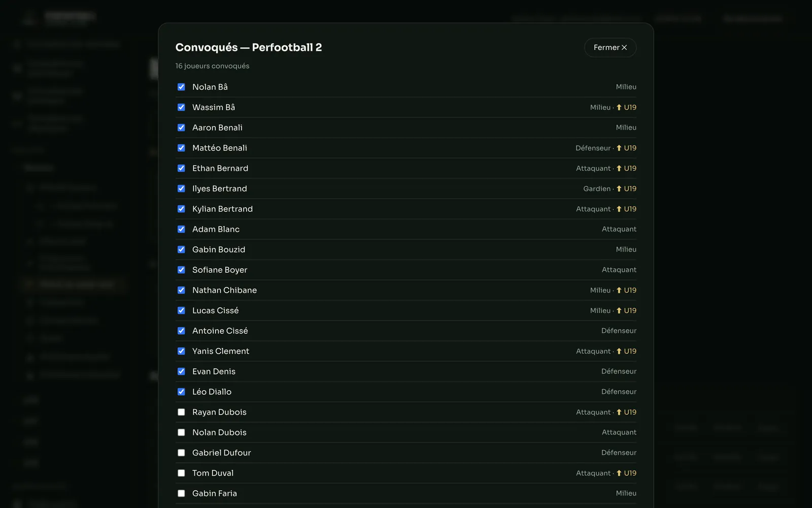Tick the Nolan Dubois checkbox
The width and height of the screenshot is (812, 508).
[181, 432]
